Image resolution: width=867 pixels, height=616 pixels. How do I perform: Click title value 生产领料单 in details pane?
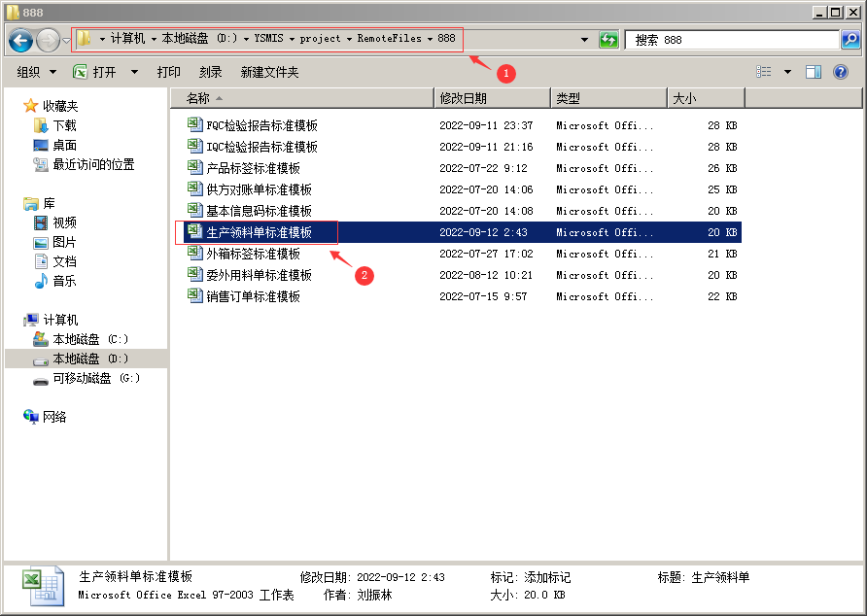point(720,577)
